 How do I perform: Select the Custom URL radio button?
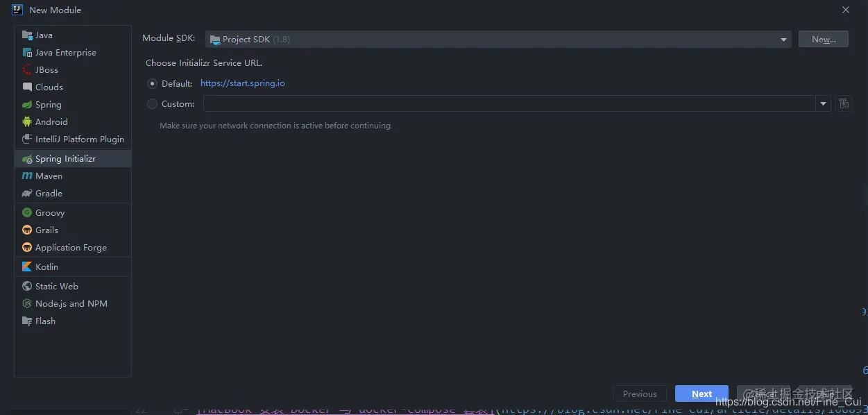pyautogui.click(x=153, y=104)
